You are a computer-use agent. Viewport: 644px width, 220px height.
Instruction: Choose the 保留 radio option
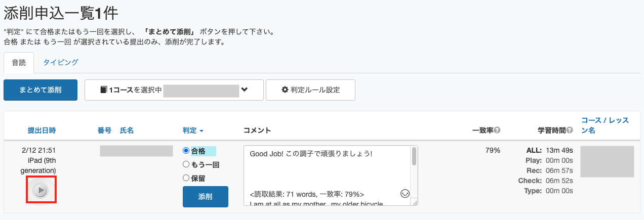click(186, 178)
